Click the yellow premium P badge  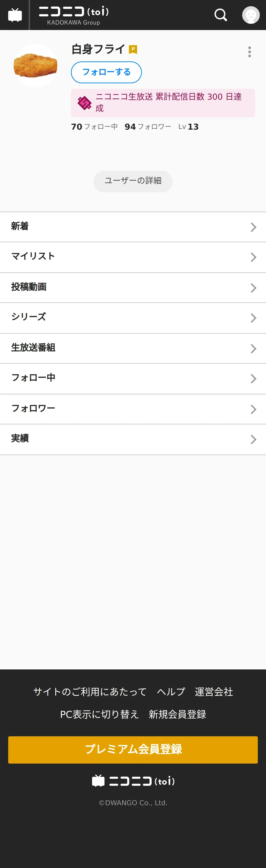tap(133, 50)
